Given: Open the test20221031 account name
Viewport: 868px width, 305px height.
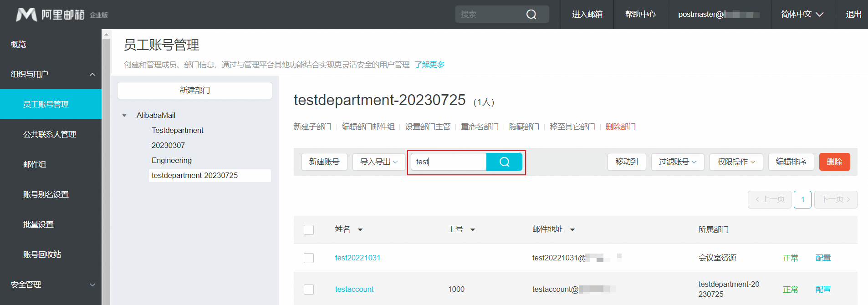Looking at the screenshot, I should [x=357, y=258].
